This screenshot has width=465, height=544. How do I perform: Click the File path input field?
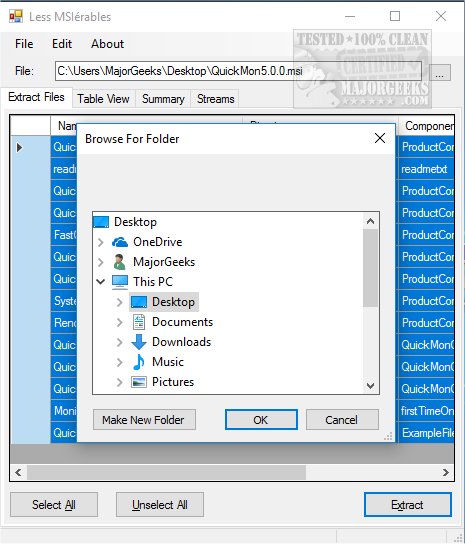(238, 71)
